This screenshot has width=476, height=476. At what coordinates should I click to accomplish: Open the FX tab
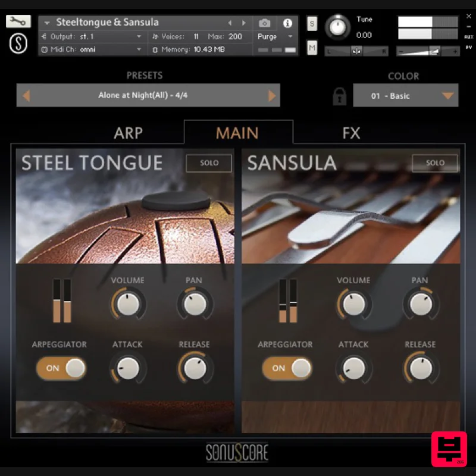click(352, 133)
